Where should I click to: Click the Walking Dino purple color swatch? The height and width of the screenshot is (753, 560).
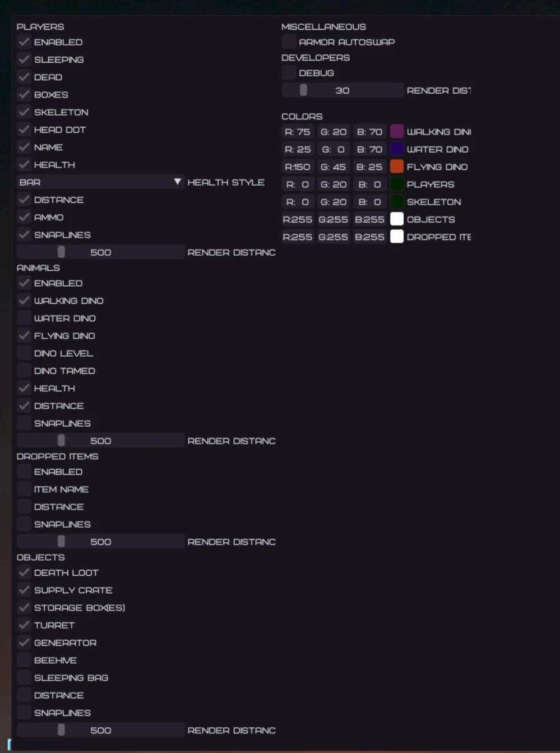coord(397,132)
